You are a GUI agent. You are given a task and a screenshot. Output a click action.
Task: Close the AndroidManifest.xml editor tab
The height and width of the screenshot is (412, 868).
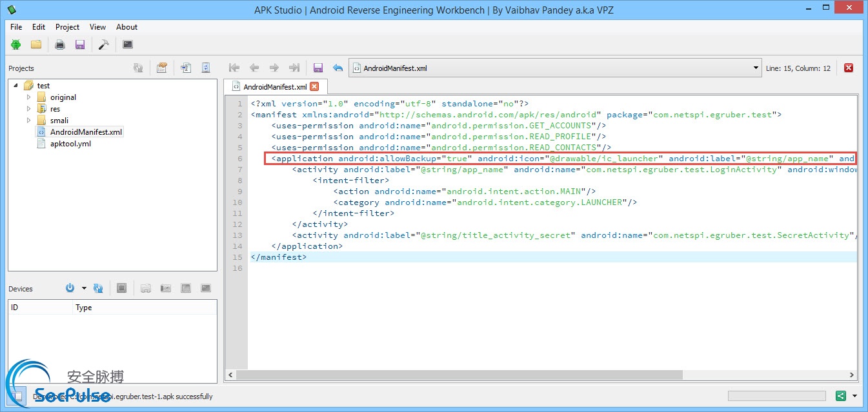pos(314,86)
